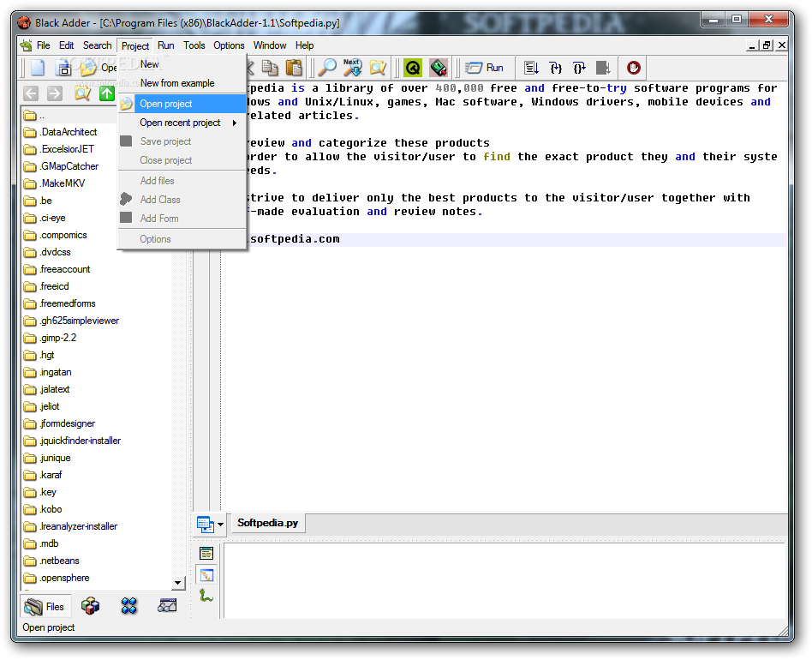Open the Search menu

97,45
